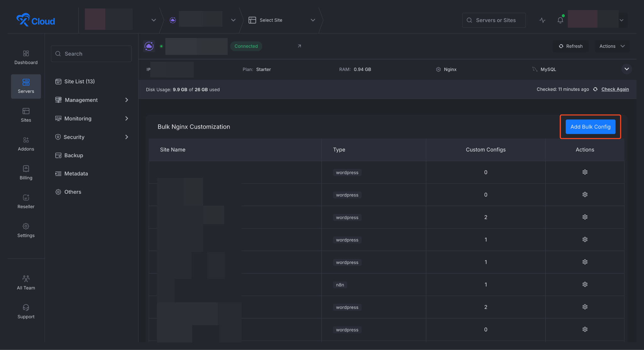Click the Check Again link for disk usage
644x350 pixels.
click(x=615, y=89)
